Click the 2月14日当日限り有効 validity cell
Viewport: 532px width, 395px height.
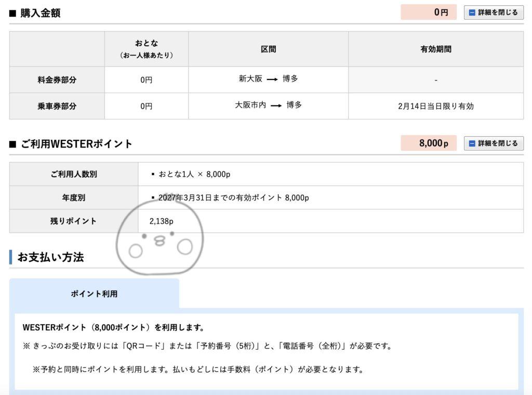coord(435,106)
